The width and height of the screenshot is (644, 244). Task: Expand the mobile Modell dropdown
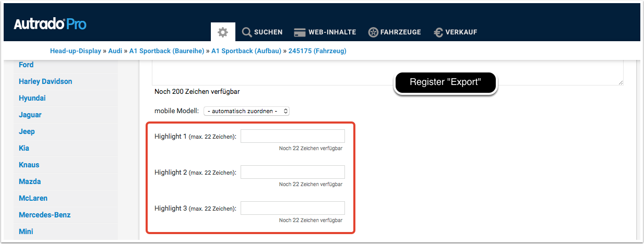(x=246, y=111)
